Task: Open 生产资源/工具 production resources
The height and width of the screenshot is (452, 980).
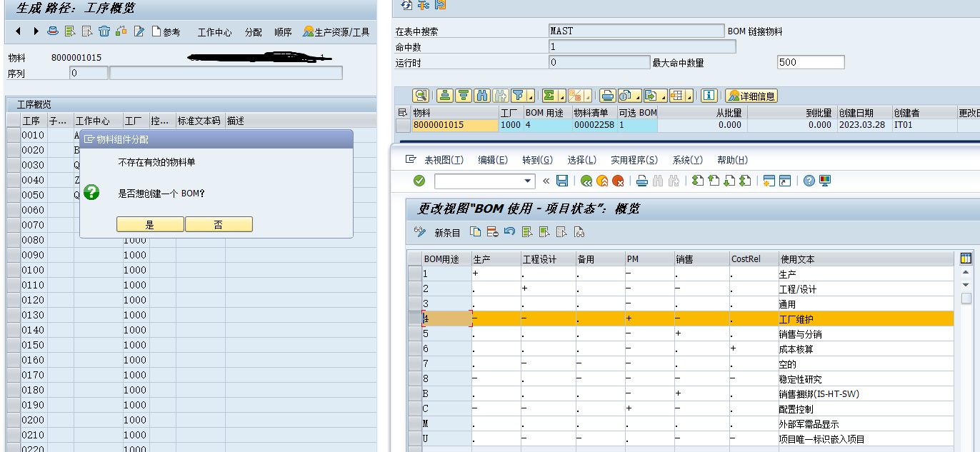Action: tap(336, 32)
